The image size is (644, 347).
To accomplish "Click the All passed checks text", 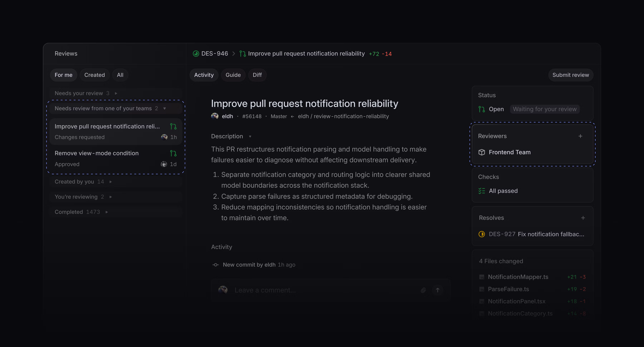I will coord(503,191).
